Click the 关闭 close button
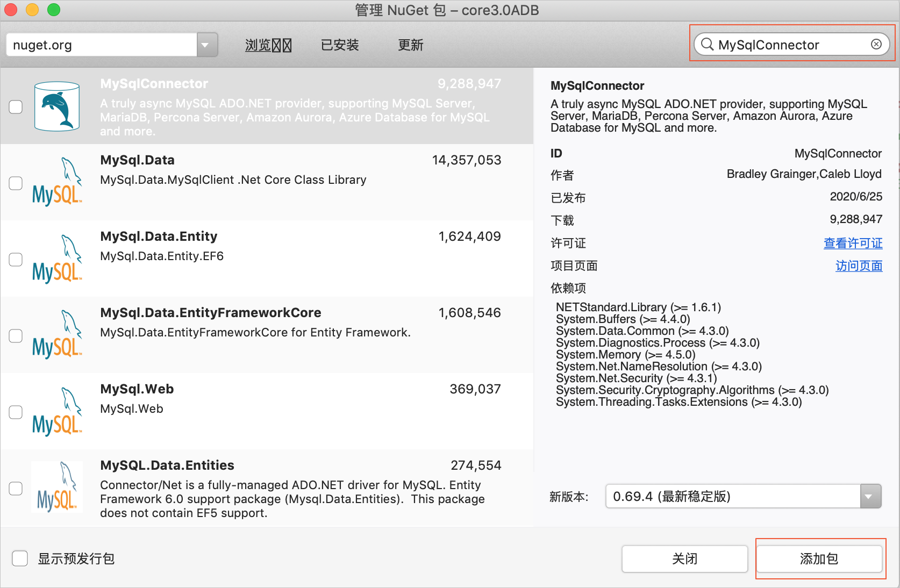 point(685,559)
